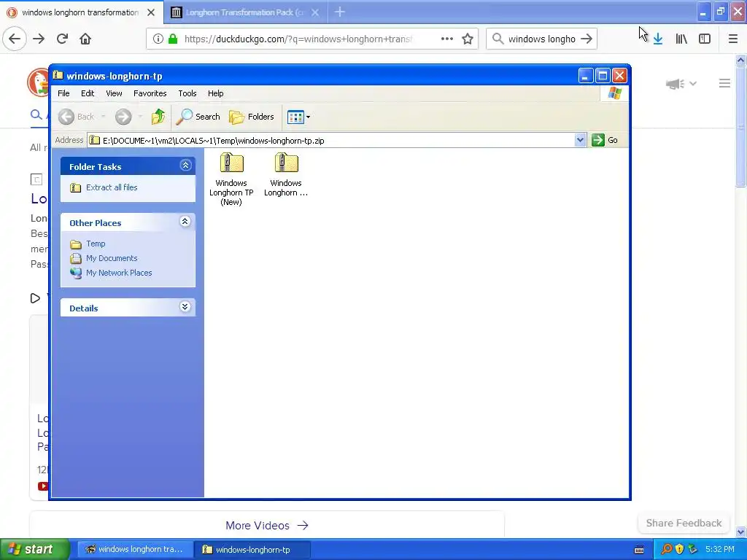Select windows-longhorn-tp taskbar button
This screenshot has height=560, width=747.
coord(252,550)
